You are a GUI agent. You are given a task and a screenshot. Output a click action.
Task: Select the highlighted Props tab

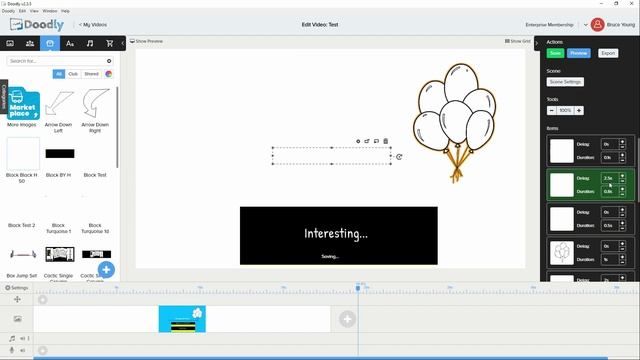[x=50, y=43]
